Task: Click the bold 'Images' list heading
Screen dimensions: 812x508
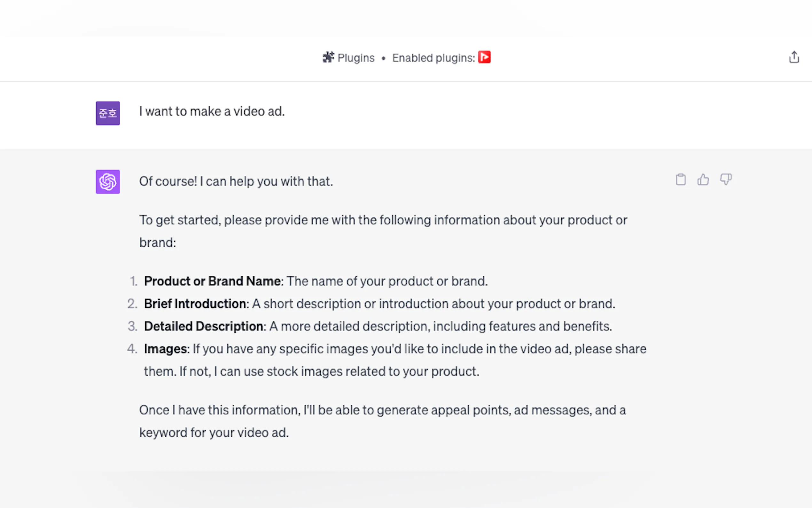Action: click(166, 349)
